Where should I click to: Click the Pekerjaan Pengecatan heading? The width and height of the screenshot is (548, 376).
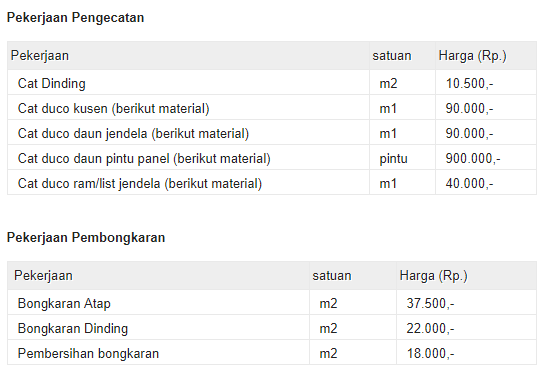[75, 17]
